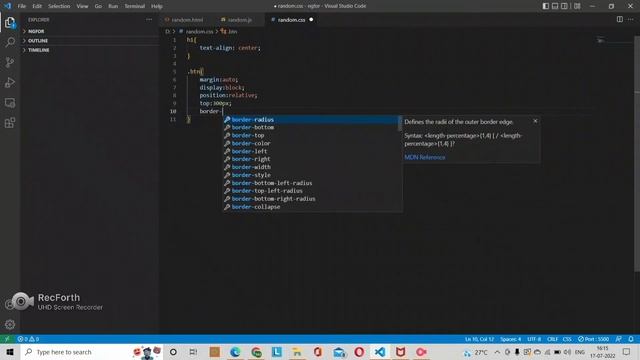This screenshot has width=640, height=360.
Task: Select border-top suggestion
Action: click(311, 136)
